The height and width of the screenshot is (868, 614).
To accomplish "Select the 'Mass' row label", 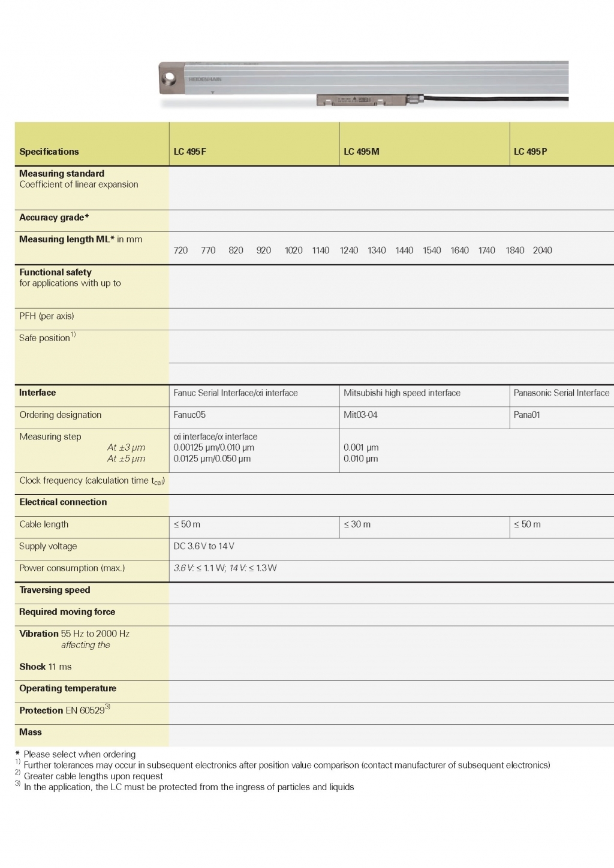I will click(x=31, y=733).
